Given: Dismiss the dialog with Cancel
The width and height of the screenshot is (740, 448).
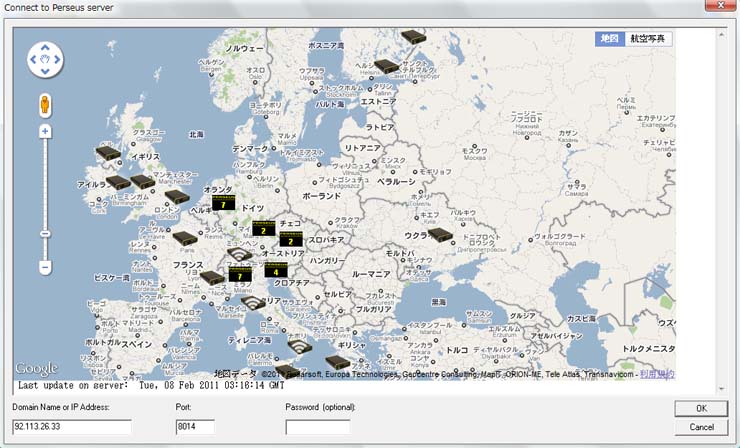Looking at the screenshot, I should pos(701,427).
